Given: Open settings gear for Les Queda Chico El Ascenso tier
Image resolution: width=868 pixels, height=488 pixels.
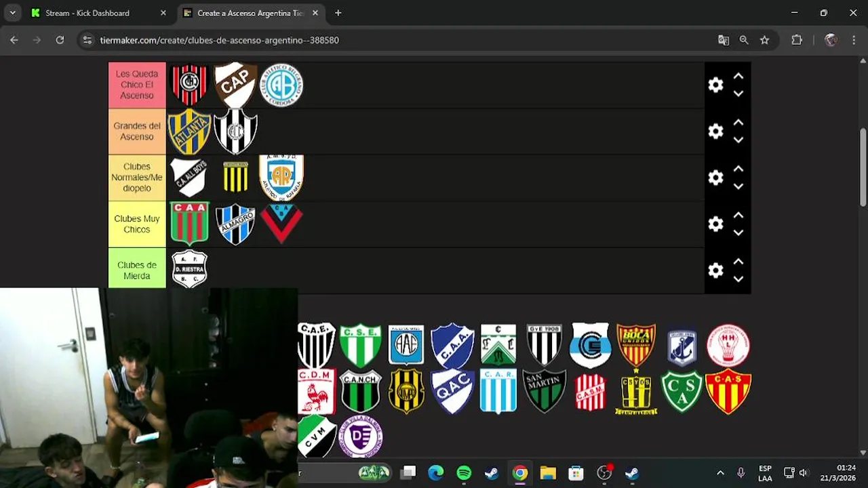Looking at the screenshot, I should point(715,85).
